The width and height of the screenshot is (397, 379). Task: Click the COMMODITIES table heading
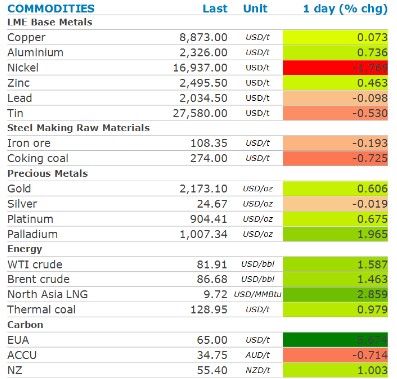click(51, 8)
